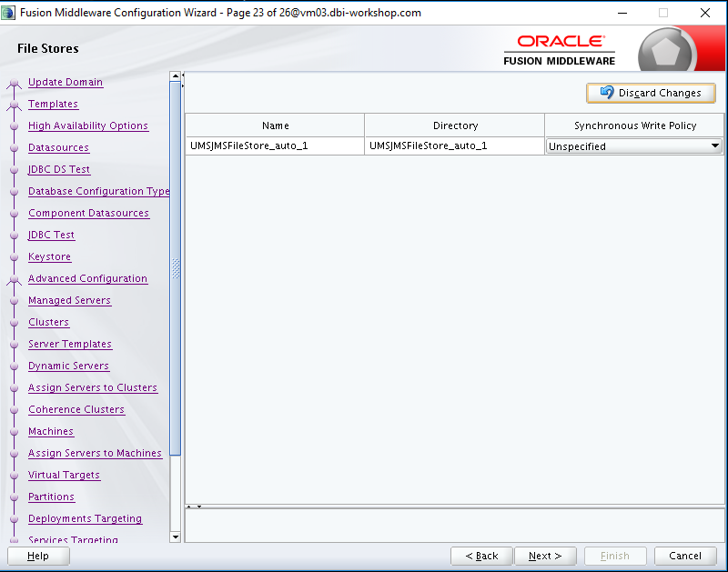Image resolution: width=728 pixels, height=572 pixels.
Task: Click the Help button
Action: click(x=38, y=556)
